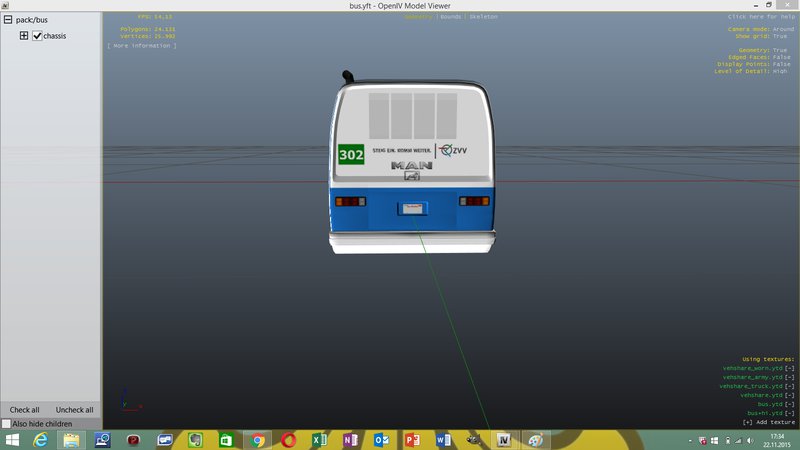Click the Vertices count text

tap(148, 36)
